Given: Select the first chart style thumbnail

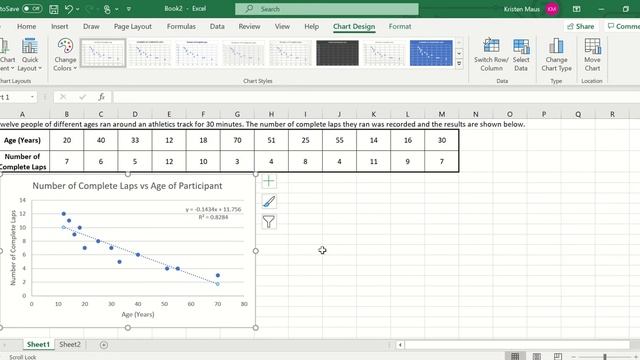Looking at the screenshot, I should (103, 53).
